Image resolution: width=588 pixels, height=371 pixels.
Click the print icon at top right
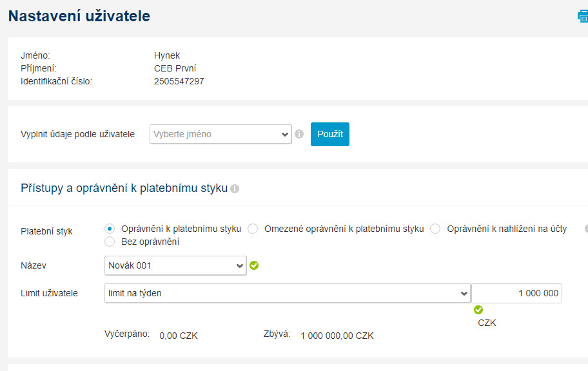583,17
